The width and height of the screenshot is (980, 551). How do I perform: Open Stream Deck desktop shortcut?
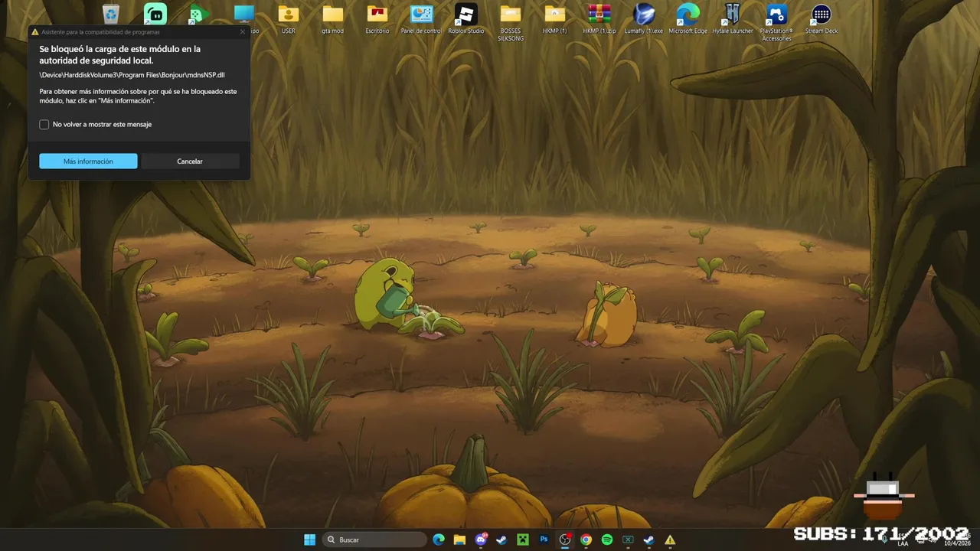(821, 19)
